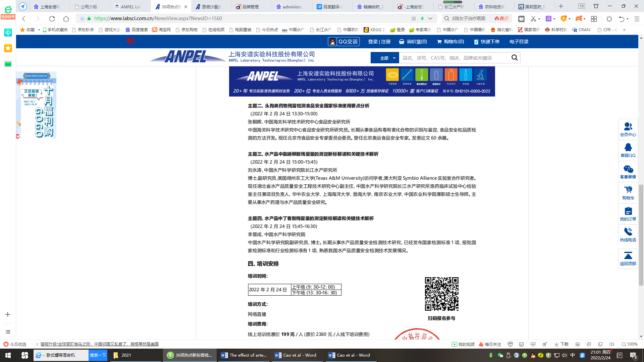Open 每日关注 in status bar
Screen dimensions: 644x362
[490, 344]
